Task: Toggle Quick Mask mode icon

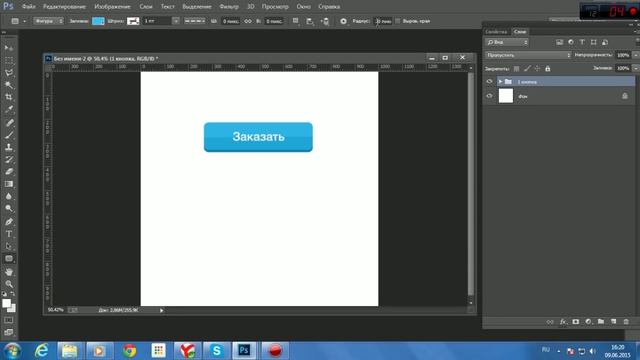Action: click(x=9, y=320)
